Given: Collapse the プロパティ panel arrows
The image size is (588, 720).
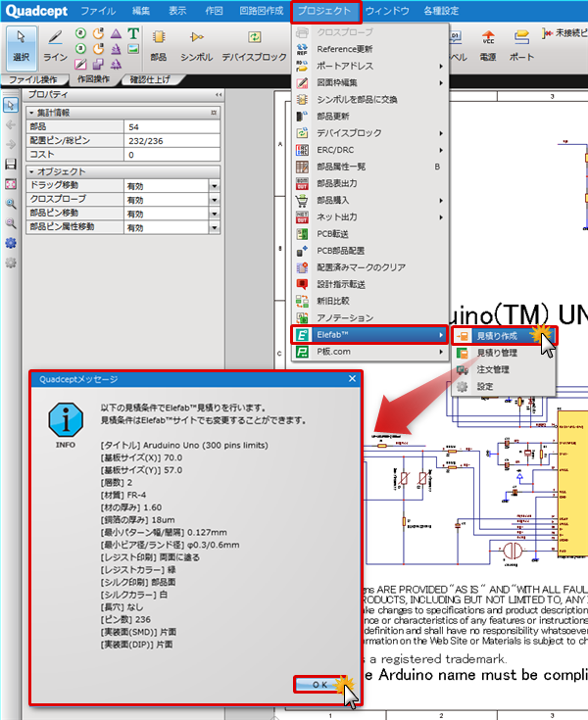Looking at the screenshot, I should tap(219, 95).
